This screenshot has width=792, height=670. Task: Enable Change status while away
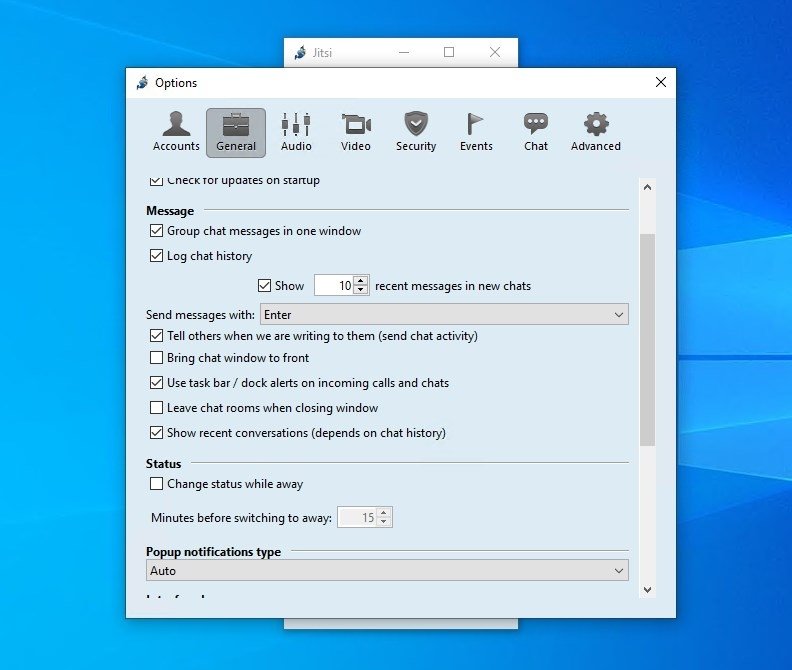coord(156,484)
